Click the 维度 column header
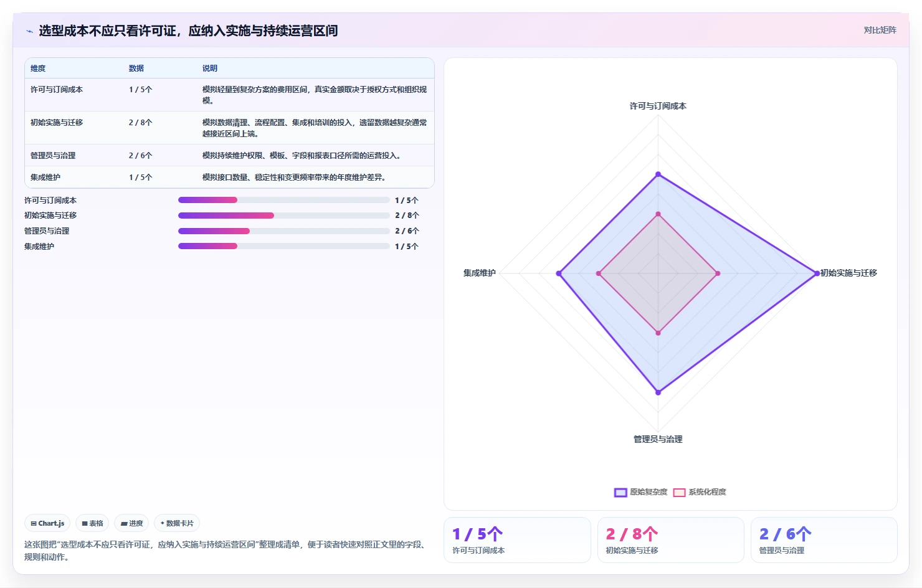Viewport: 922px width, 588px height. point(38,69)
